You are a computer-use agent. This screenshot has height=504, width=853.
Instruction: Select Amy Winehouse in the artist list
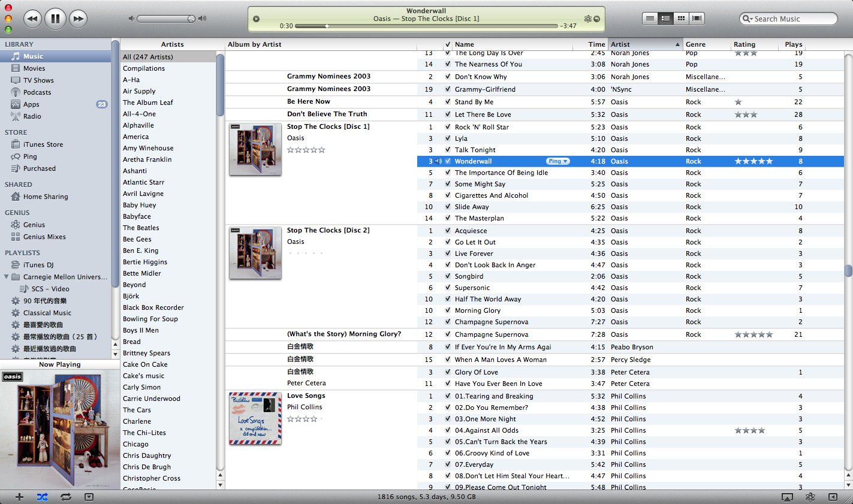coord(168,148)
